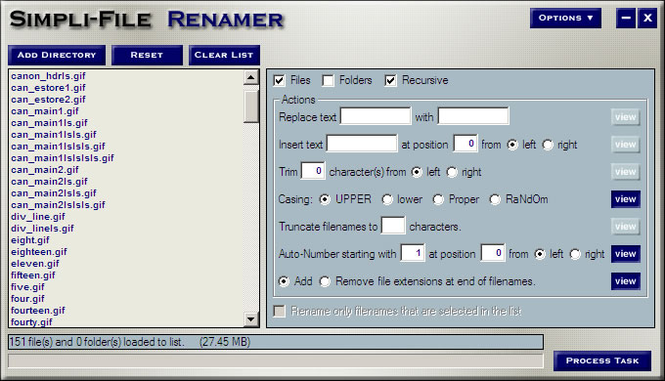The image size is (665, 381).
Task: Select can_main1lslslsls.gif in the list
Action: click(x=62, y=158)
